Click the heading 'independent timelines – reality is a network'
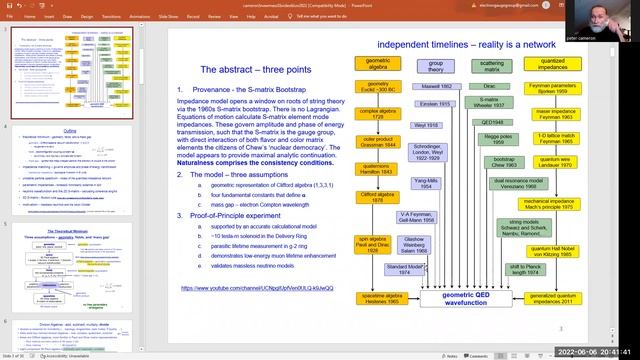The width and height of the screenshot is (640, 360). (x=466, y=44)
